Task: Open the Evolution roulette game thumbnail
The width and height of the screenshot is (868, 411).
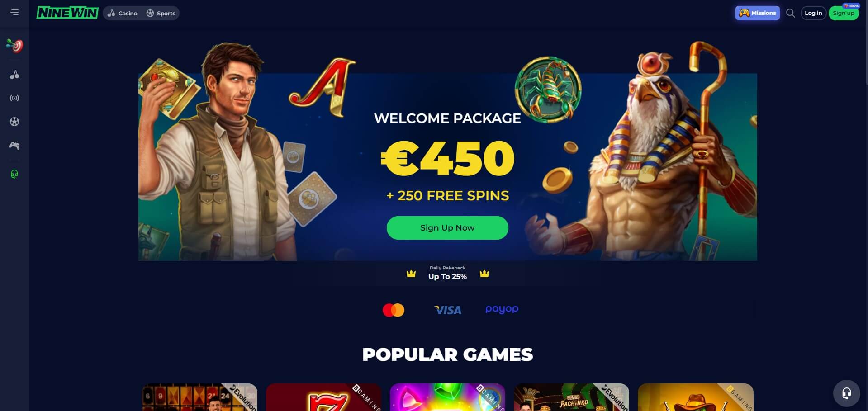Action: pos(199,397)
